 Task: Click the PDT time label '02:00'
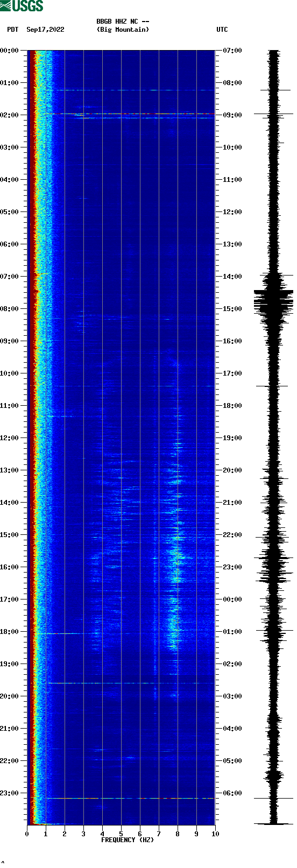click(x=10, y=115)
